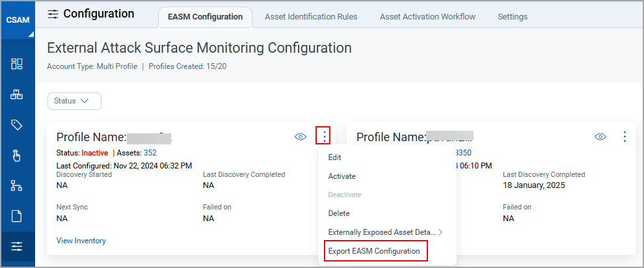
Task: Switch to Asset Activation Workflow tab
Action: tap(427, 17)
